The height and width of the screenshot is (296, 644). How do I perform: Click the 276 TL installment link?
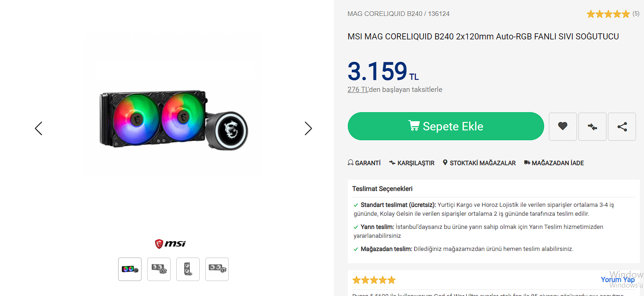tap(358, 90)
